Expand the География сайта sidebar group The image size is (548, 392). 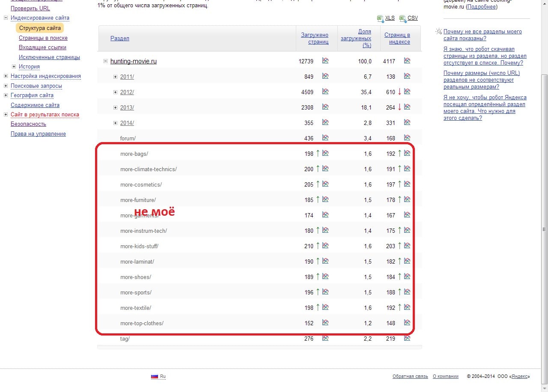[6, 95]
